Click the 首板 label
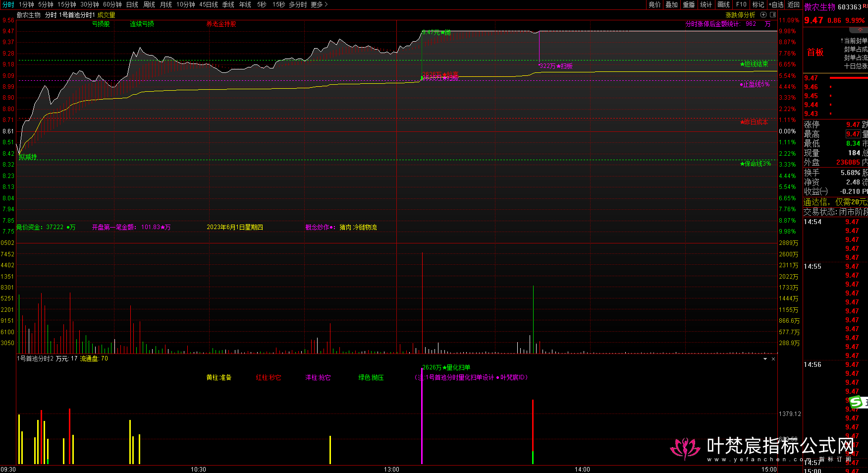Screen dimensions: 868x473 pos(815,52)
